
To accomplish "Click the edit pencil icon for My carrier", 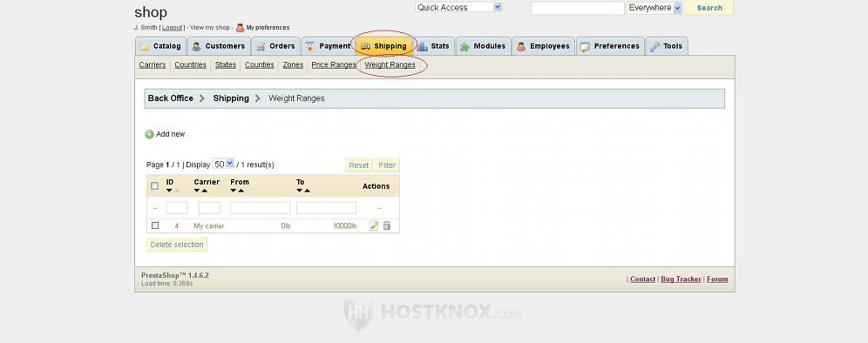I will pyautogui.click(x=374, y=225).
